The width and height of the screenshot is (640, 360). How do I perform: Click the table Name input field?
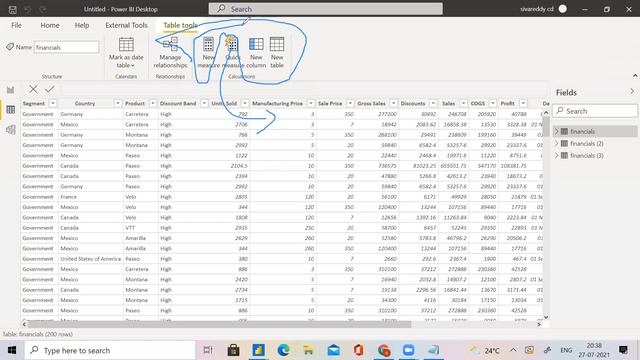[x=66, y=47]
